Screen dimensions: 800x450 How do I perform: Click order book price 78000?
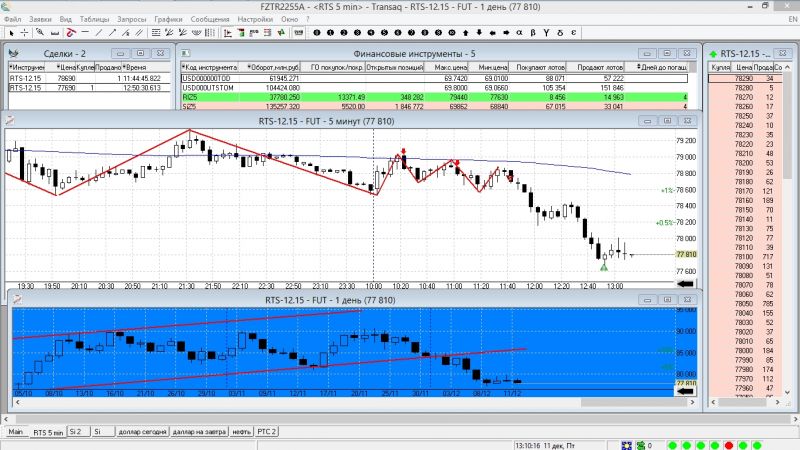(x=743, y=351)
